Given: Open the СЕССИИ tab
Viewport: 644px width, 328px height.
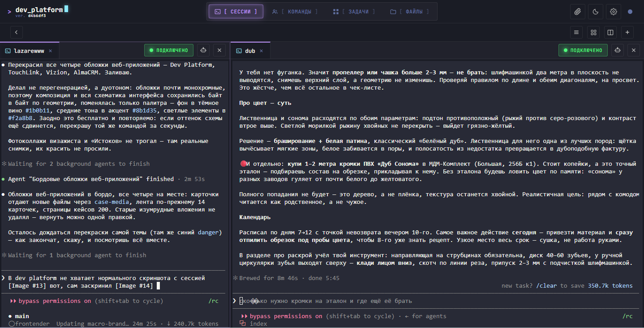Looking at the screenshot, I should click(236, 12).
